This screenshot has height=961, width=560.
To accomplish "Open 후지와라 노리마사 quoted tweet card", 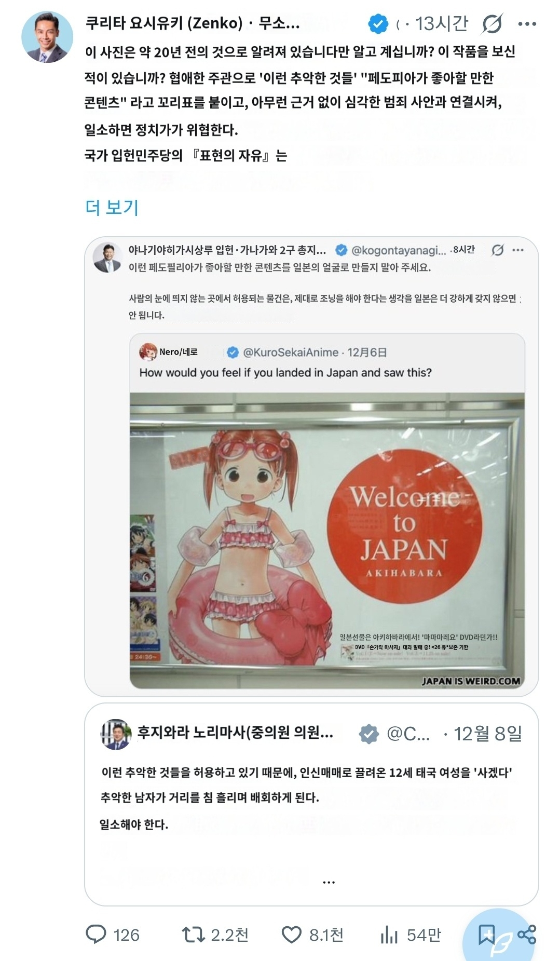I will 311,804.
